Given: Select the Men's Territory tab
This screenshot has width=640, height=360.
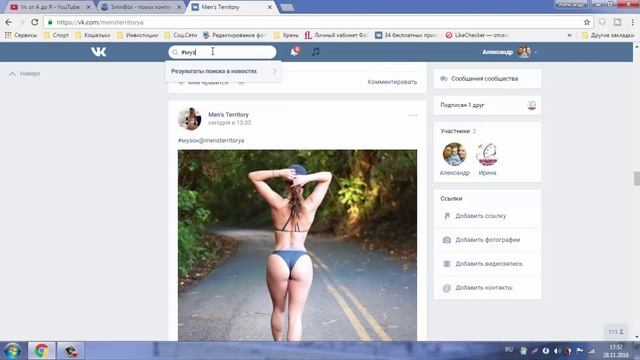Looking at the screenshot, I should [x=231, y=7].
